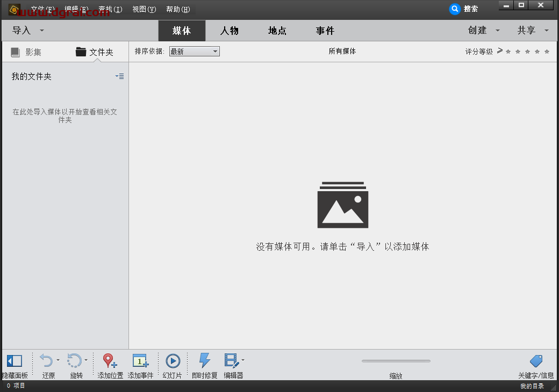The width and height of the screenshot is (559, 392).
Task: Switch to the Albums (影集) tab
Action: click(x=27, y=52)
